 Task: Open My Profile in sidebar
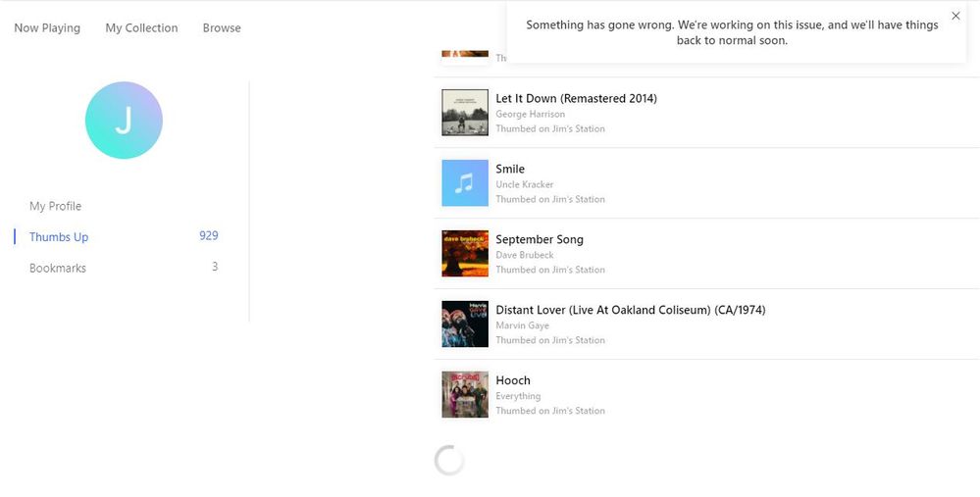[x=55, y=206]
